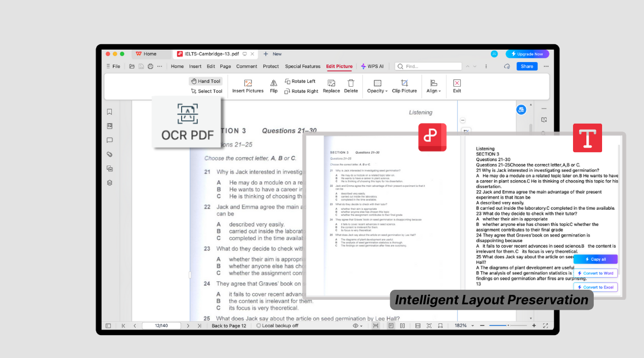Click Convert to Excel

(x=595, y=288)
